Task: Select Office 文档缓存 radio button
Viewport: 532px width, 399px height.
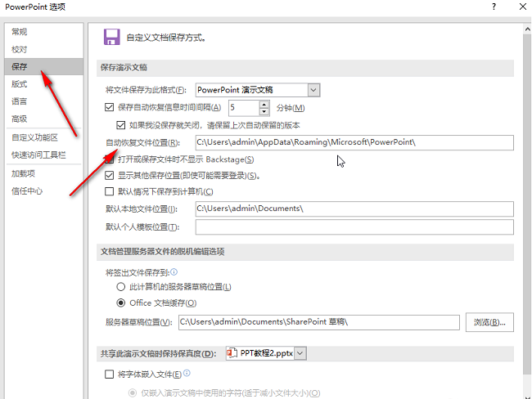Action: pos(121,303)
